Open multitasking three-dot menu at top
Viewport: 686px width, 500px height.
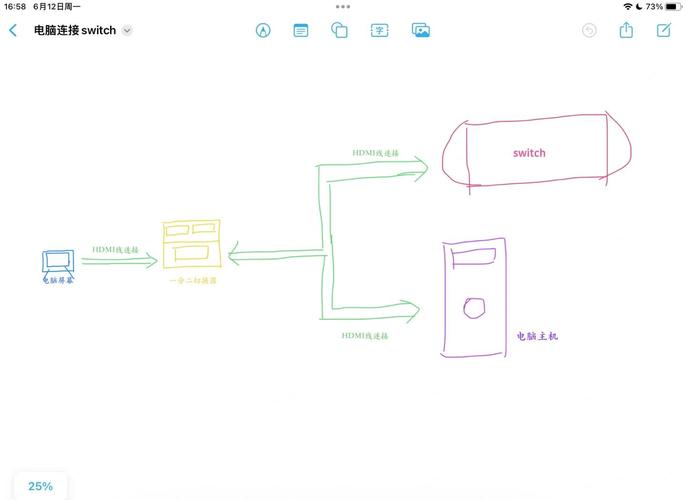pos(342,5)
